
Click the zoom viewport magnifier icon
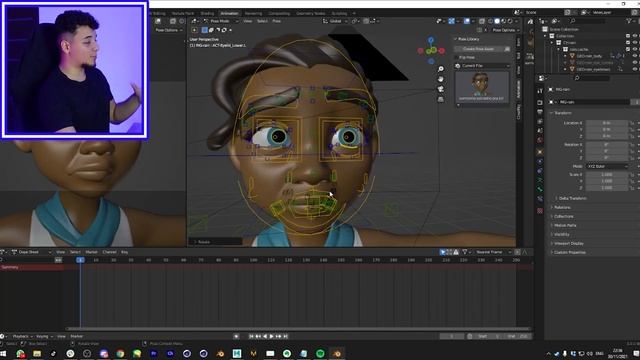[x=441, y=69]
